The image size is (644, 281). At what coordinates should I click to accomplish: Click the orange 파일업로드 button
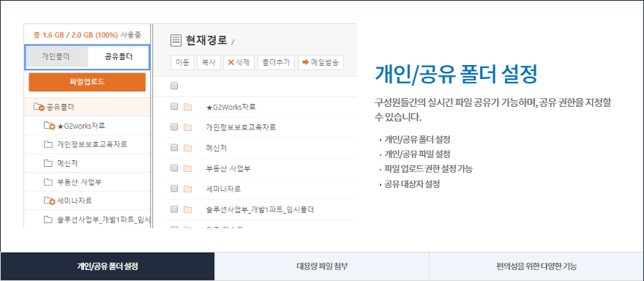tap(87, 82)
